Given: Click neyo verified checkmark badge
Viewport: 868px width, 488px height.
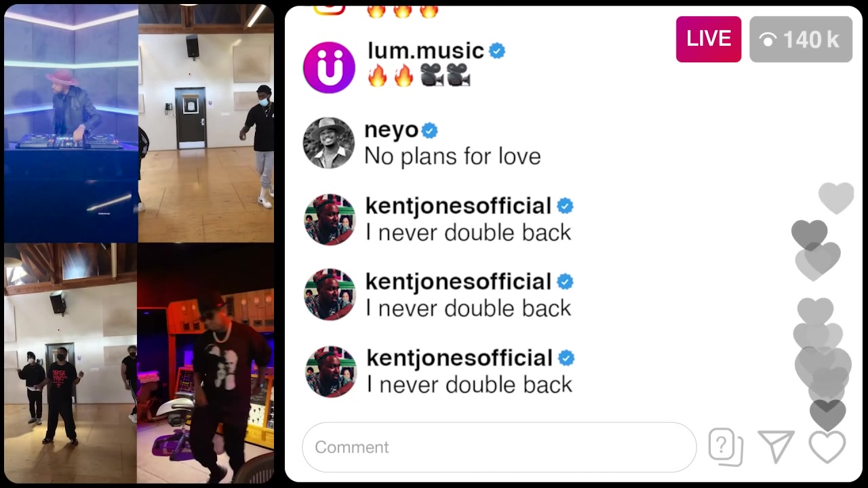Looking at the screenshot, I should 429,130.
